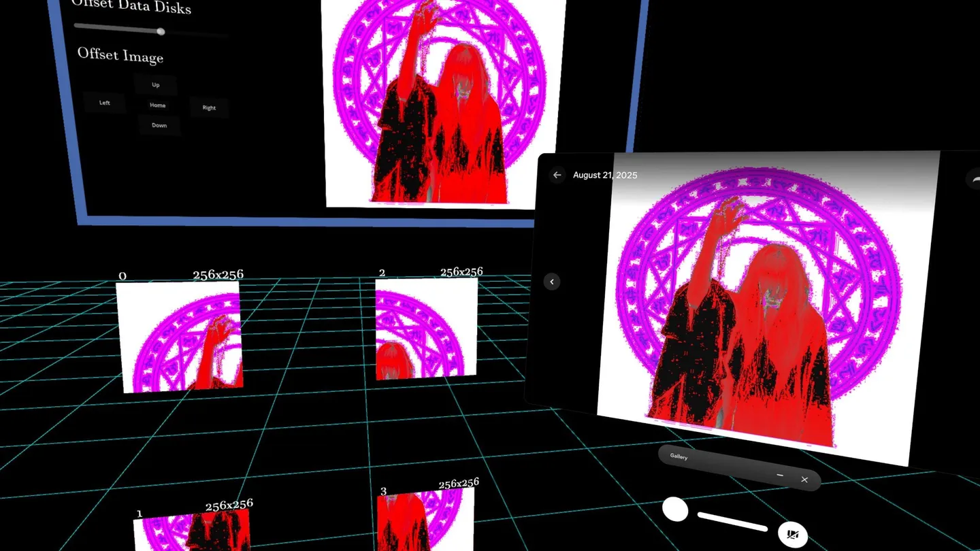Minimize the Gallery window

click(x=780, y=475)
